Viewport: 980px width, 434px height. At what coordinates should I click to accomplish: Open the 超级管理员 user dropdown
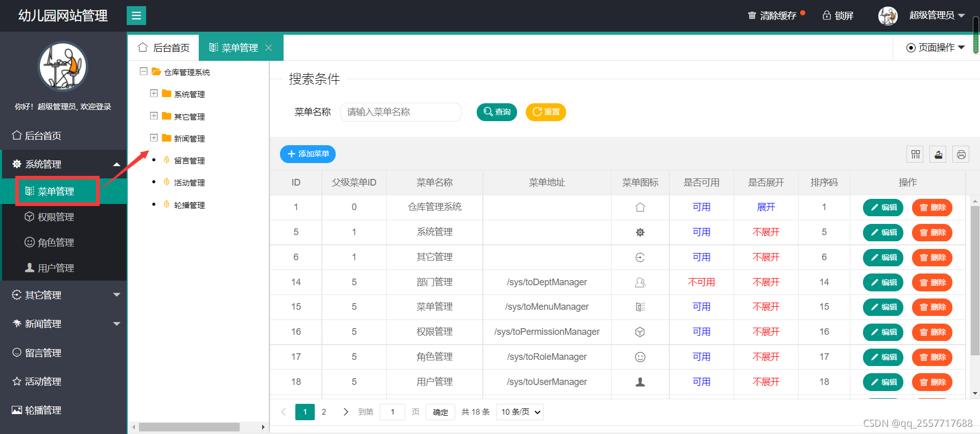[937, 15]
